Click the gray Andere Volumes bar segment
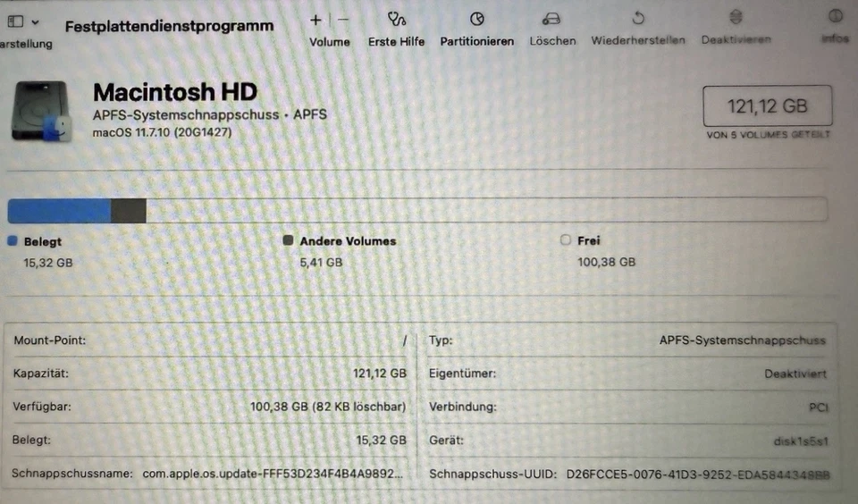858x504 pixels. pos(129,211)
